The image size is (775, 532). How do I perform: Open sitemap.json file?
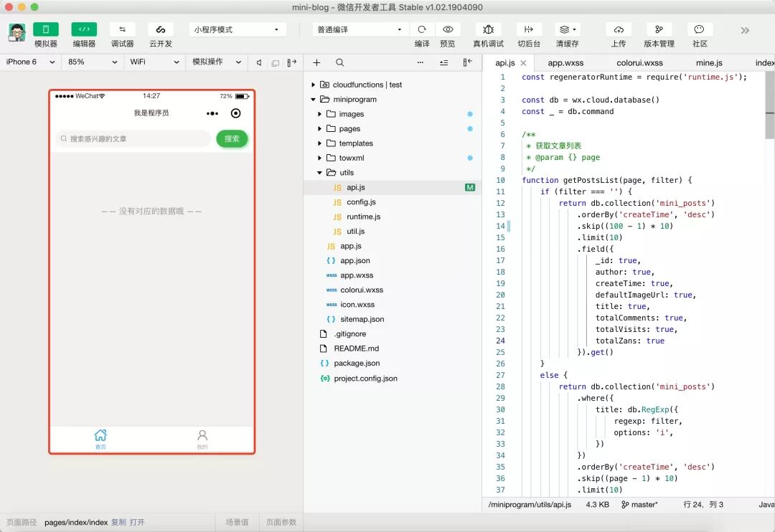click(x=393, y=319)
